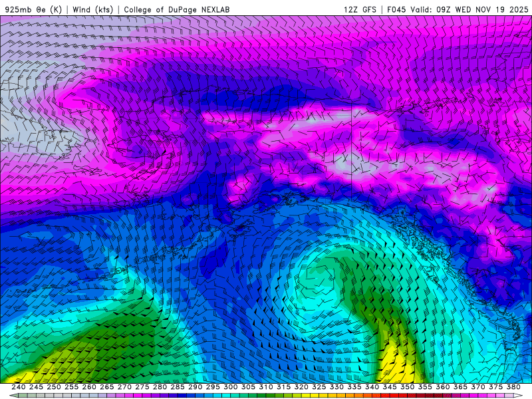
Task: Click the 315 color scale label
Action: [x=283, y=387]
